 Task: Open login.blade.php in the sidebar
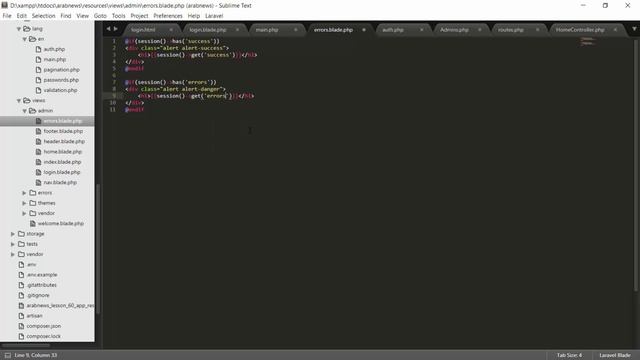[62, 172]
